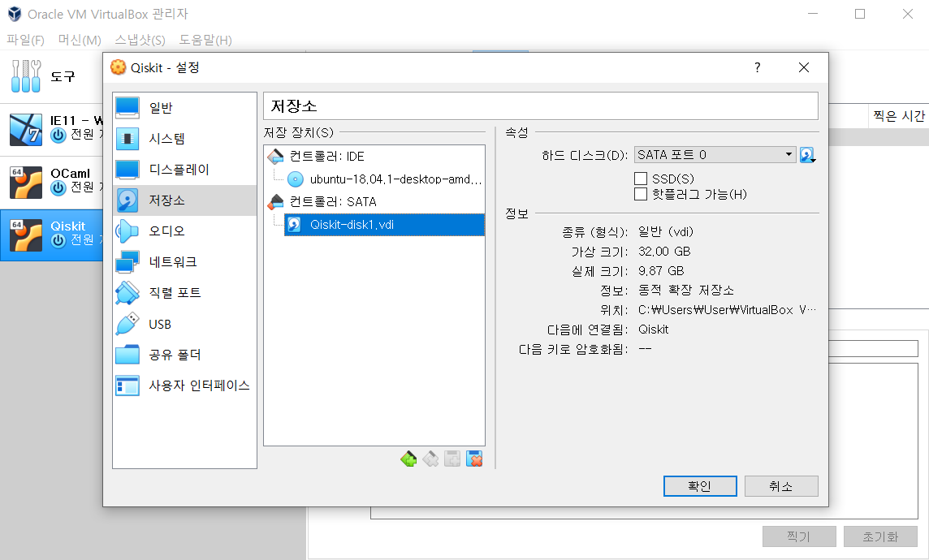
Task: Click the add storage controller icon
Action: click(408, 459)
